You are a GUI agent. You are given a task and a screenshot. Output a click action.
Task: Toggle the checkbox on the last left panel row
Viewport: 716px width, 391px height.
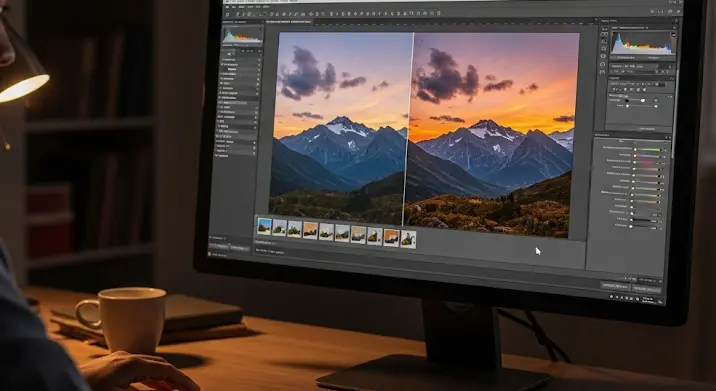tap(216, 155)
